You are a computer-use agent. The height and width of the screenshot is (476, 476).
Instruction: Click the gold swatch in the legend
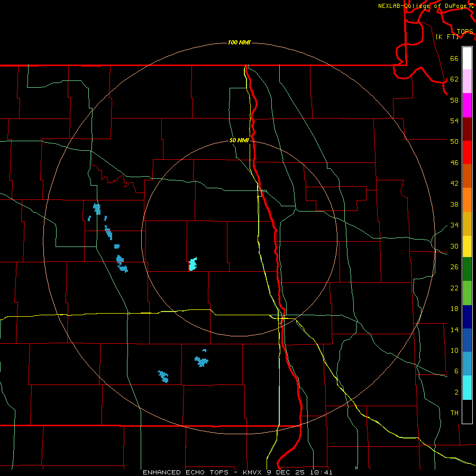467,224
